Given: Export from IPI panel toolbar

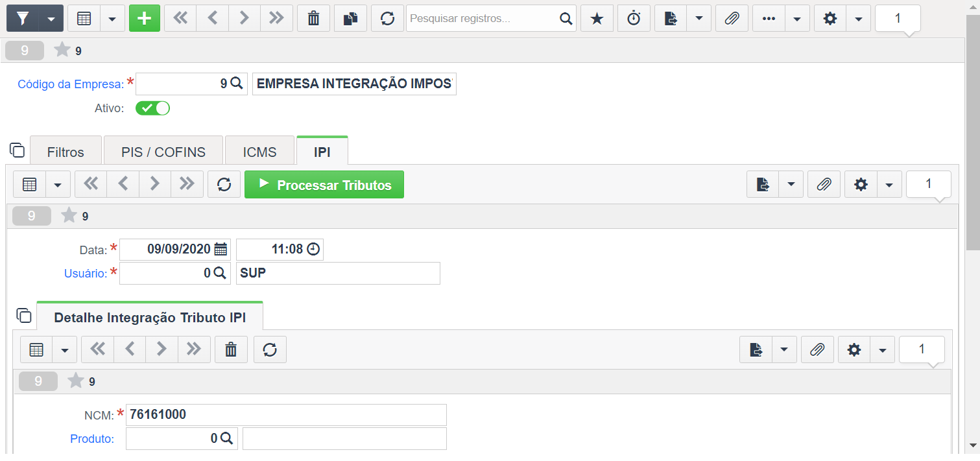Looking at the screenshot, I should (763, 185).
